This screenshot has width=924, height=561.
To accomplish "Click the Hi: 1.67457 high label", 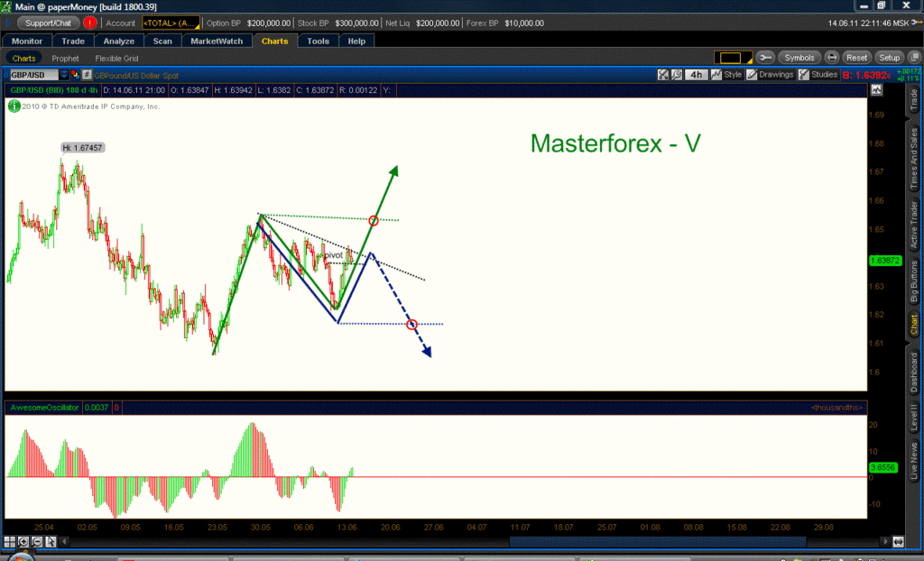I will 82,148.
